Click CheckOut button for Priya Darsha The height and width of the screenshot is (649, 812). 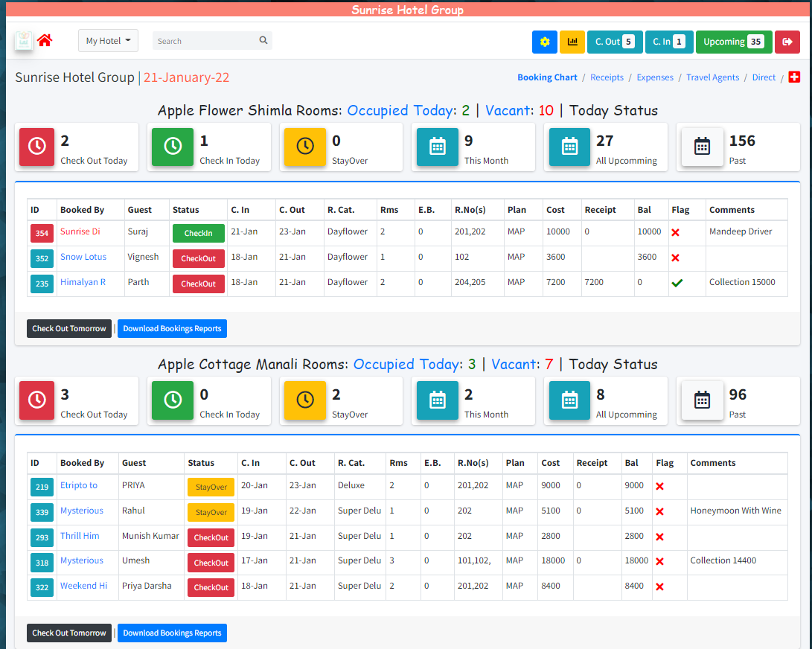pos(211,587)
